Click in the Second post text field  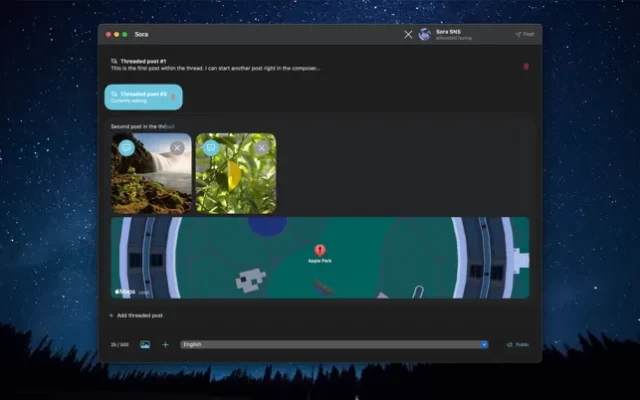pos(300,127)
